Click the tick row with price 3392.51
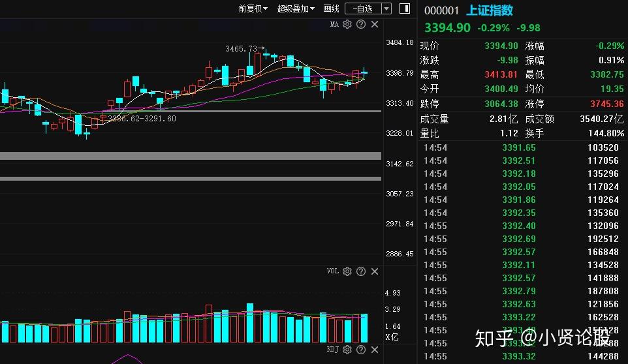The width and height of the screenshot is (628, 364). [521, 161]
